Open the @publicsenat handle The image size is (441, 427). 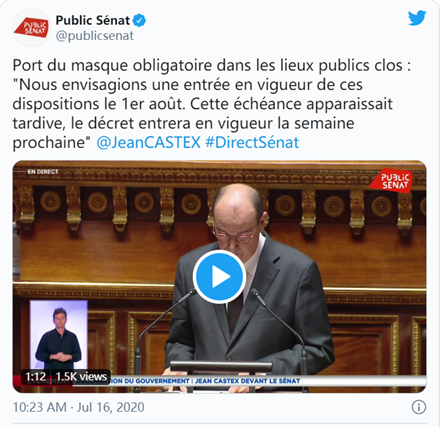pyautogui.click(x=94, y=36)
